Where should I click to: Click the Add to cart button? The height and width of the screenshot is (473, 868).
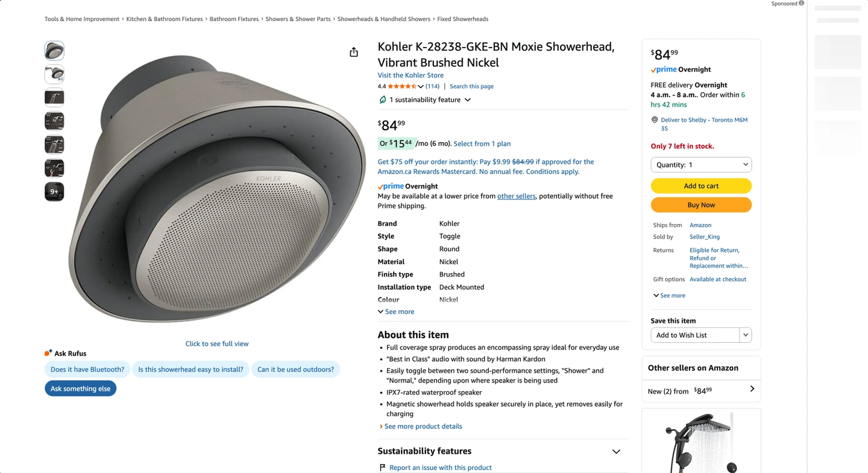(x=701, y=186)
